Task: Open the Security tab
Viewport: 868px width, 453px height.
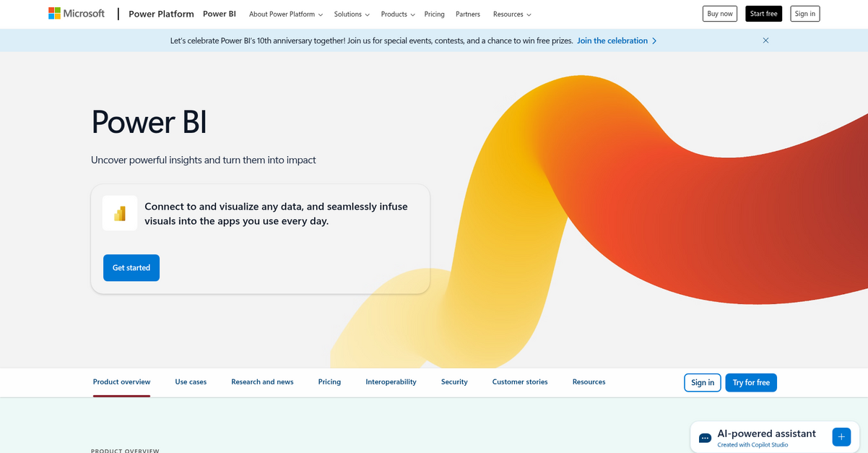Action: point(454,381)
